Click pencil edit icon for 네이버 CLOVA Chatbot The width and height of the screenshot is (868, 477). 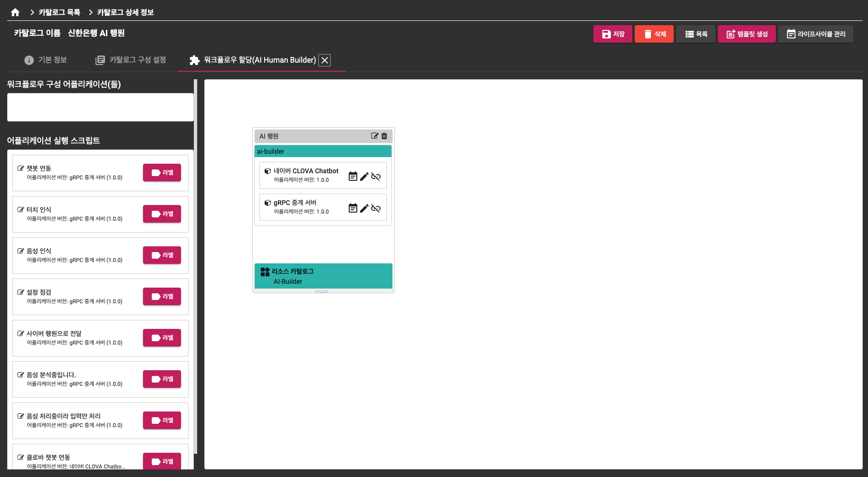(364, 177)
